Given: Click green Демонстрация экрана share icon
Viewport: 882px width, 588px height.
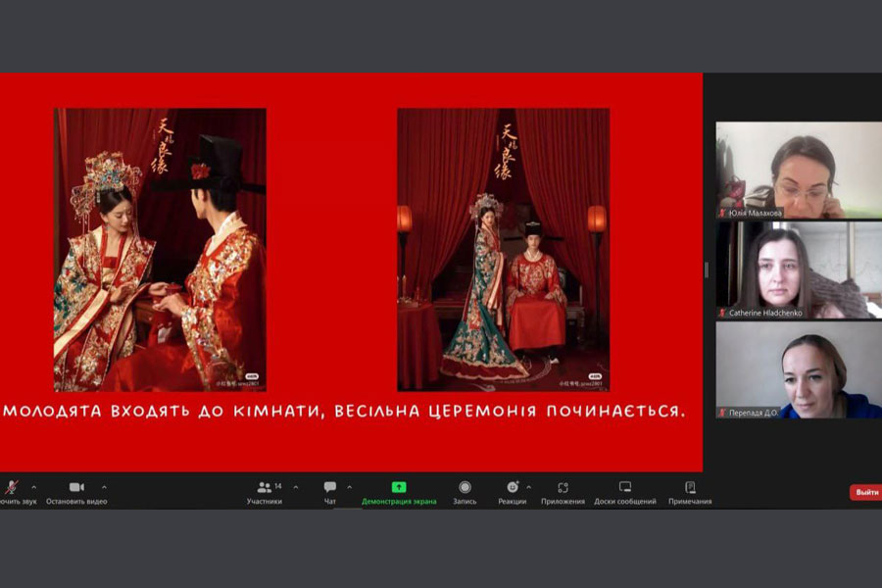Looking at the screenshot, I should 399,487.
